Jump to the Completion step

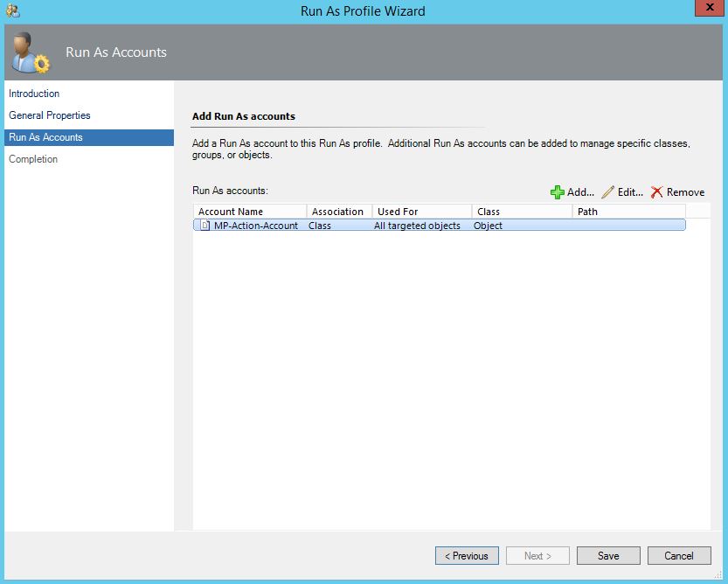point(33,159)
